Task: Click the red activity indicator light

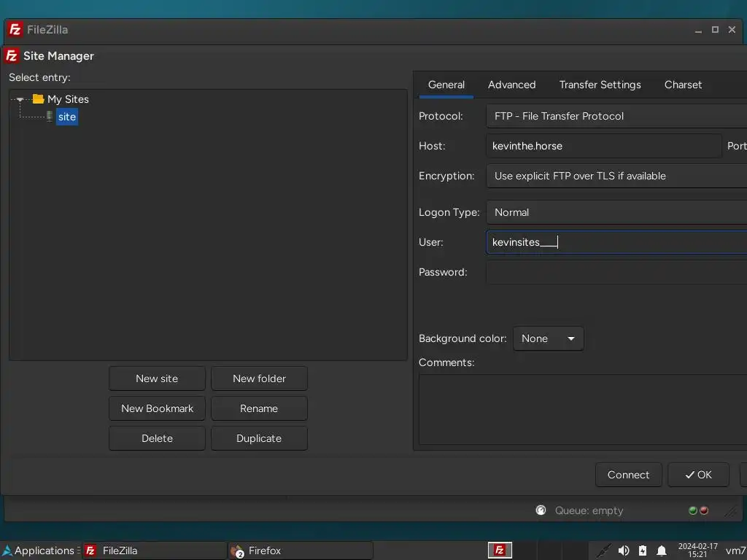Action: 704,510
